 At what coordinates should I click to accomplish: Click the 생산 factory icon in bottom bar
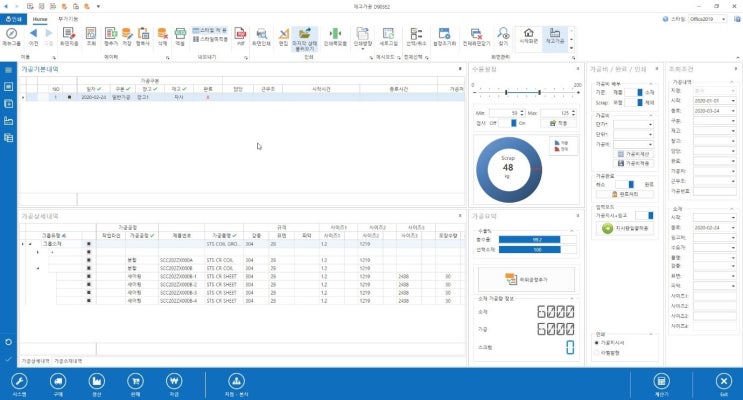[x=97, y=385]
